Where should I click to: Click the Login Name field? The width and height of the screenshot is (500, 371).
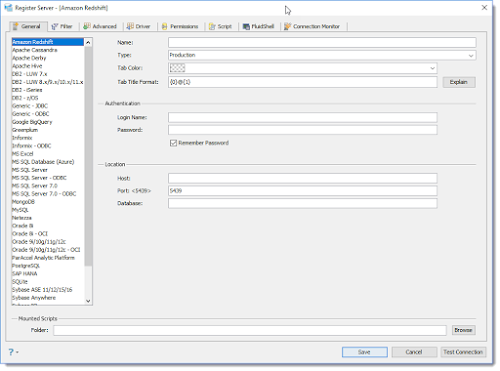coord(303,117)
